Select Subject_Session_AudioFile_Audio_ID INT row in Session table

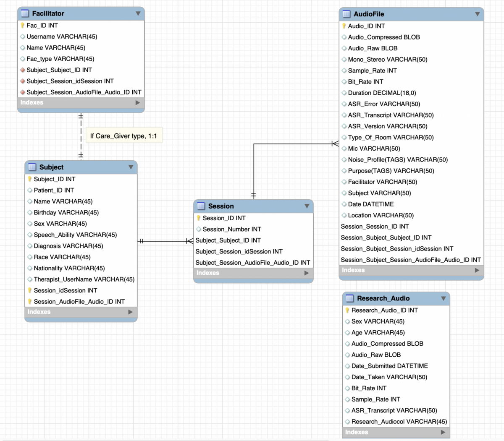click(253, 263)
